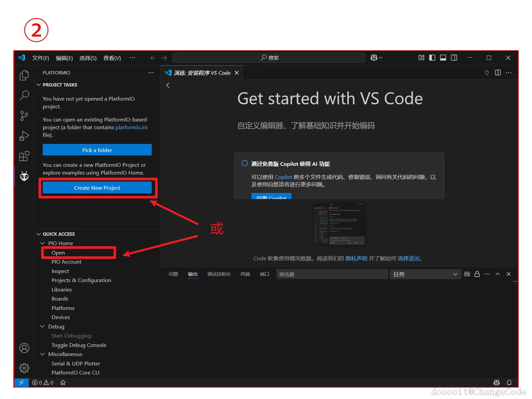Image resolution: width=532 pixels, height=399 pixels.
Task: Open Source Control view
Action: (24, 115)
